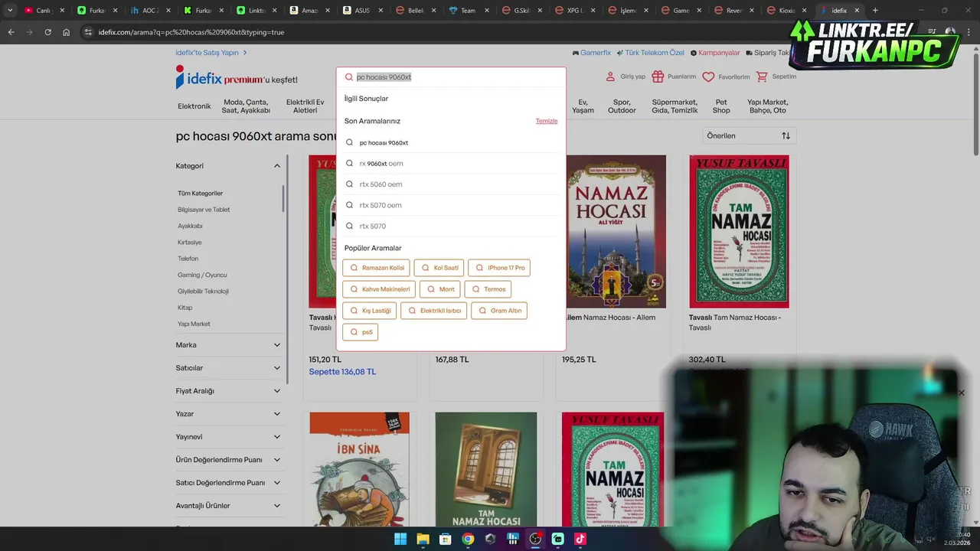Open Favorilerim heart icon
The height and width of the screenshot is (551, 980).
coord(708,77)
